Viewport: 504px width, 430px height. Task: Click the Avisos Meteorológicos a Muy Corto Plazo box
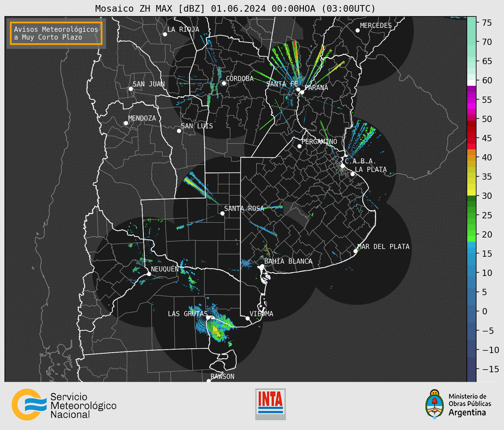click(56, 33)
